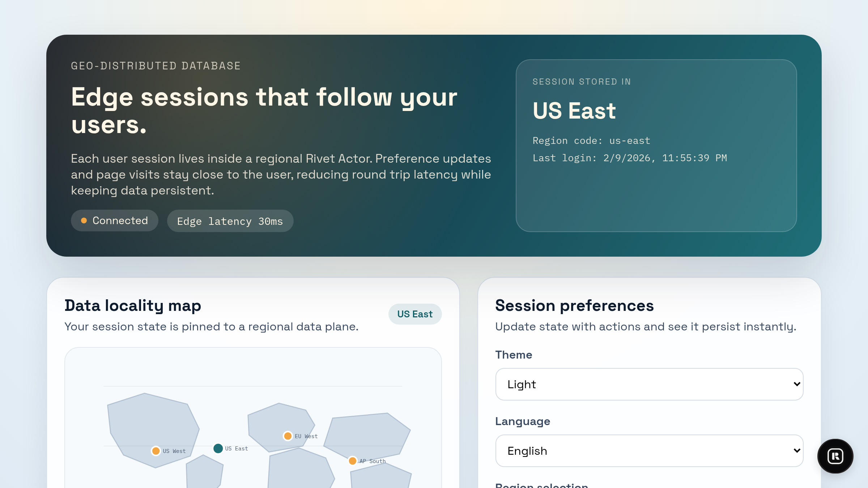Click the large US East session heading

[574, 111]
